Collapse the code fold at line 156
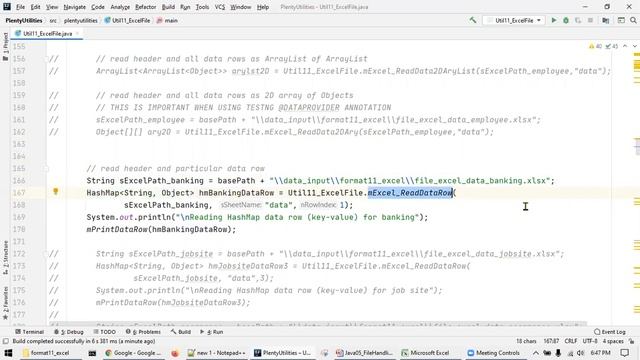The width and height of the screenshot is (640, 360). 46,59
